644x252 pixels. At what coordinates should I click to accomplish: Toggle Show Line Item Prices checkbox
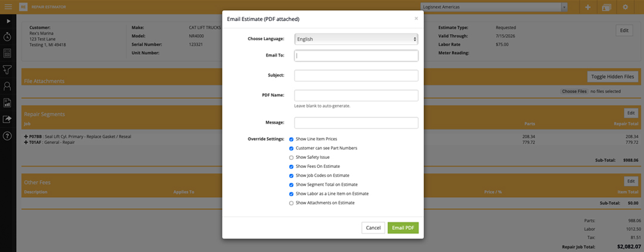[291, 139]
